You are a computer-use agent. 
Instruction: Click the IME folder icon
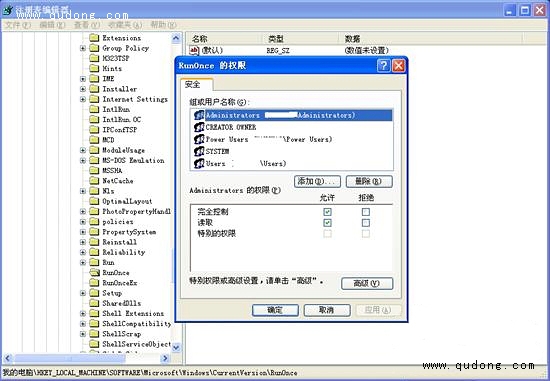tap(94, 79)
